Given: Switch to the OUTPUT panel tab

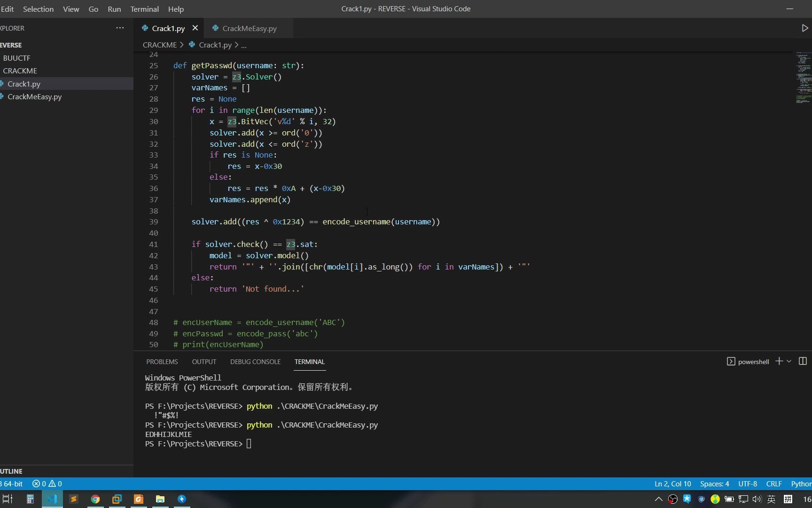Looking at the screenshot, I should pos(204,362).
